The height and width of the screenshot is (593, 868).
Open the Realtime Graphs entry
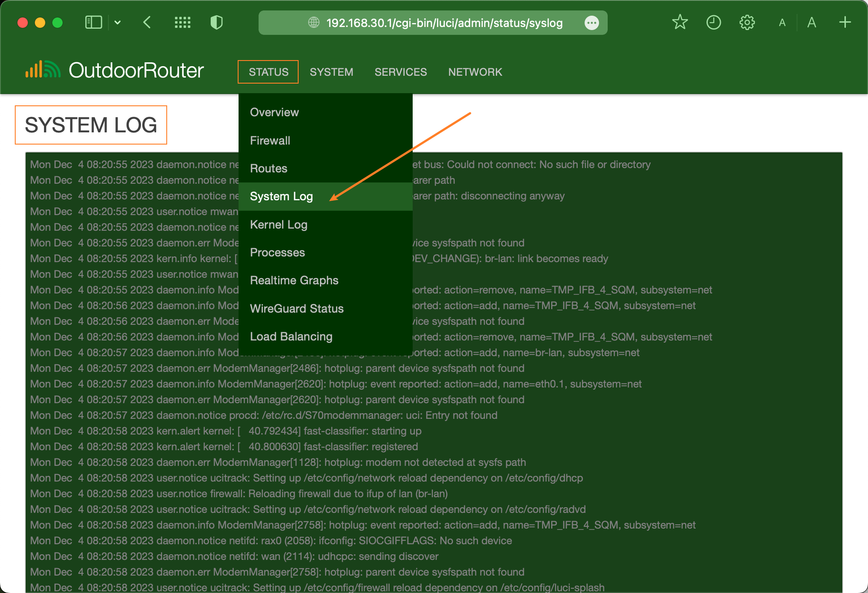click(x=294, y=280)
